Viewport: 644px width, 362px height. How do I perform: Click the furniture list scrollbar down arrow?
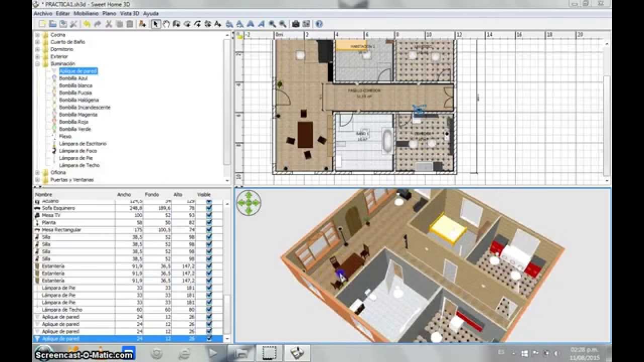click(227, 339)
